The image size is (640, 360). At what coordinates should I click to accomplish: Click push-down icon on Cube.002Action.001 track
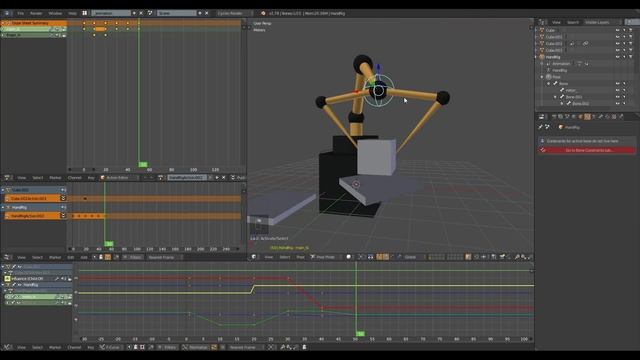click(63, 198)
